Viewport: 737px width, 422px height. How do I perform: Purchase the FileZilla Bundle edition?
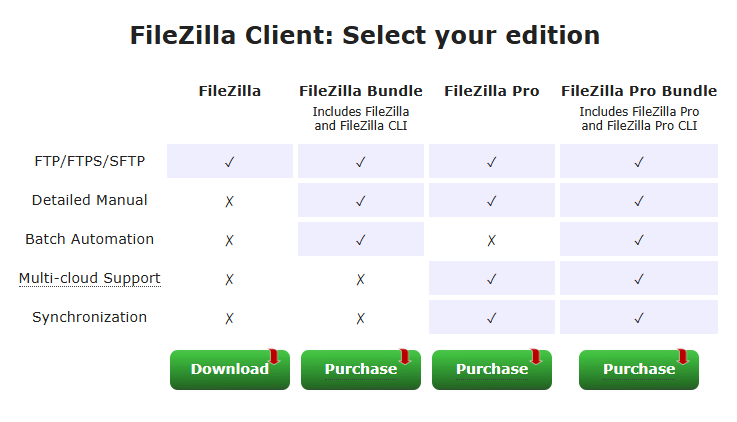click(360, 370)
